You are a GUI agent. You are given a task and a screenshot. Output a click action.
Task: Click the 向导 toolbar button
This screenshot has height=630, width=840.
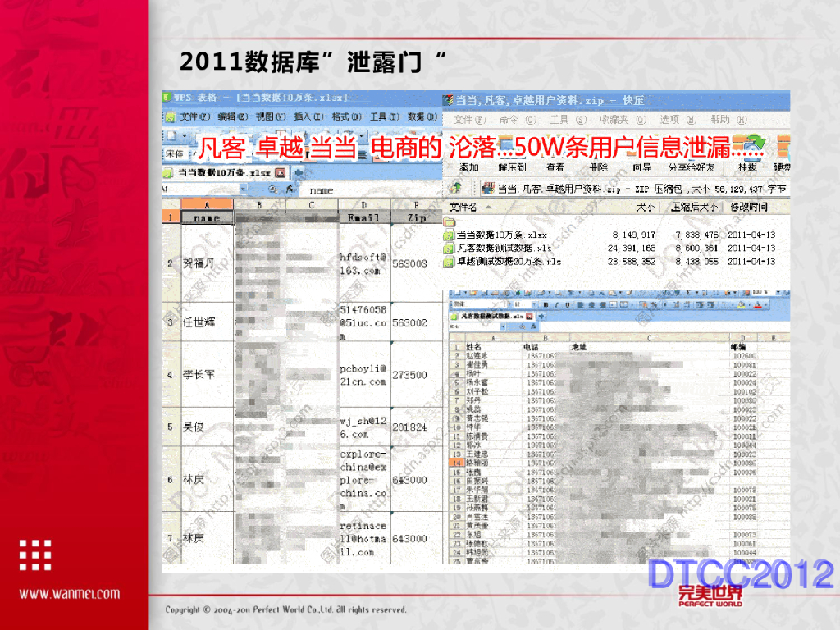pos(641,167)
